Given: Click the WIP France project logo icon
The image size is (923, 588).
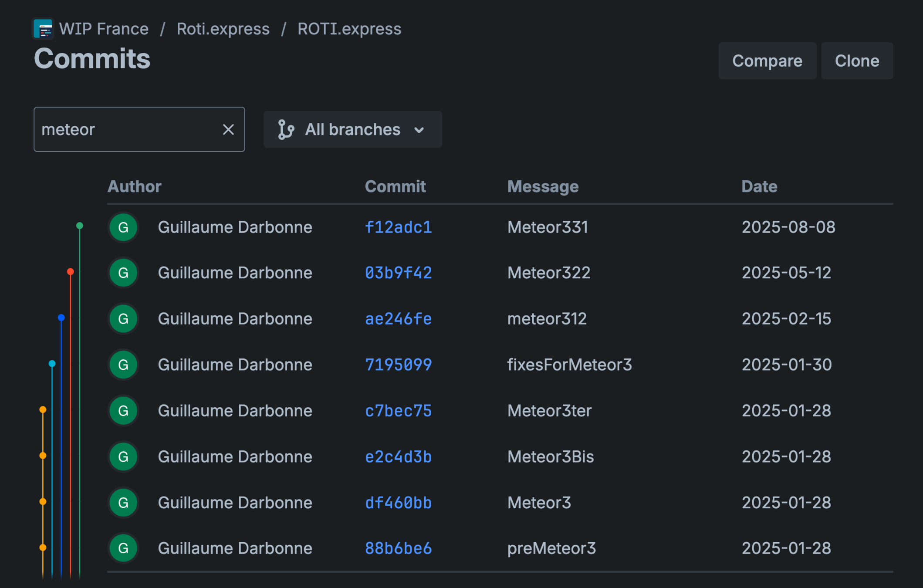Looking at the screenshot, I should click(x=43, y=29).
